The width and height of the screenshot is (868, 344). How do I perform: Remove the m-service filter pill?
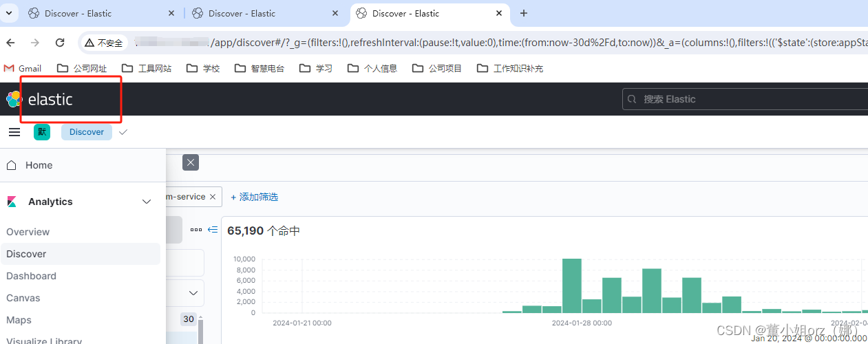click(x=213, y=197)
